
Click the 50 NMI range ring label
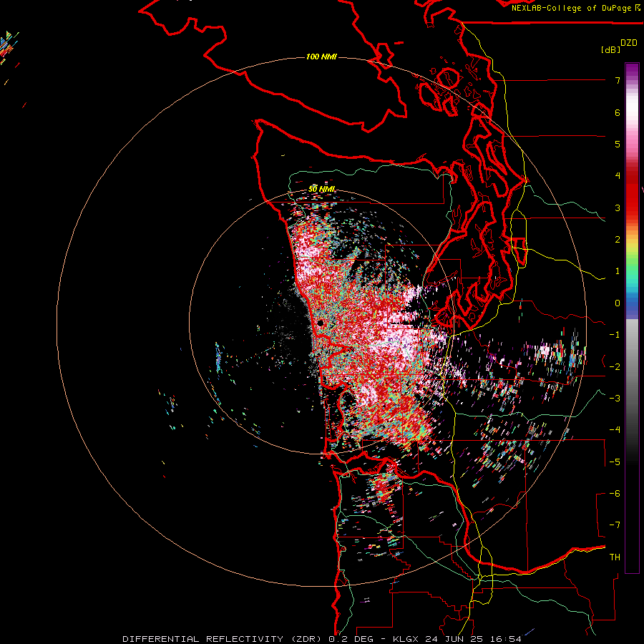[322, 189]
